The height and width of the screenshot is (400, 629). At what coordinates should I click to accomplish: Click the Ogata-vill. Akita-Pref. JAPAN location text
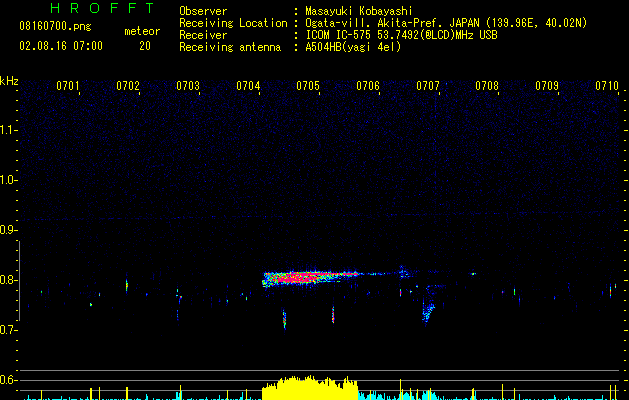[446, 23]
